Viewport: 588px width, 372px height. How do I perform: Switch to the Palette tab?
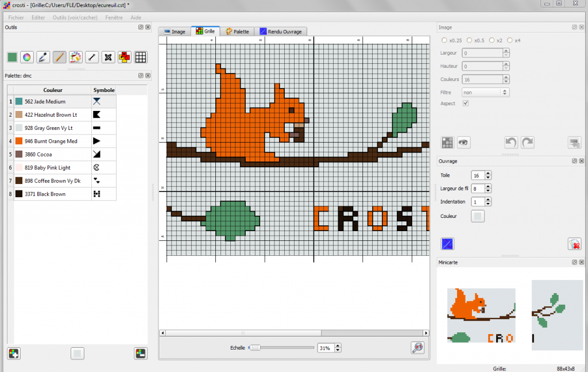pyautogui.click(x=237, y=32)
